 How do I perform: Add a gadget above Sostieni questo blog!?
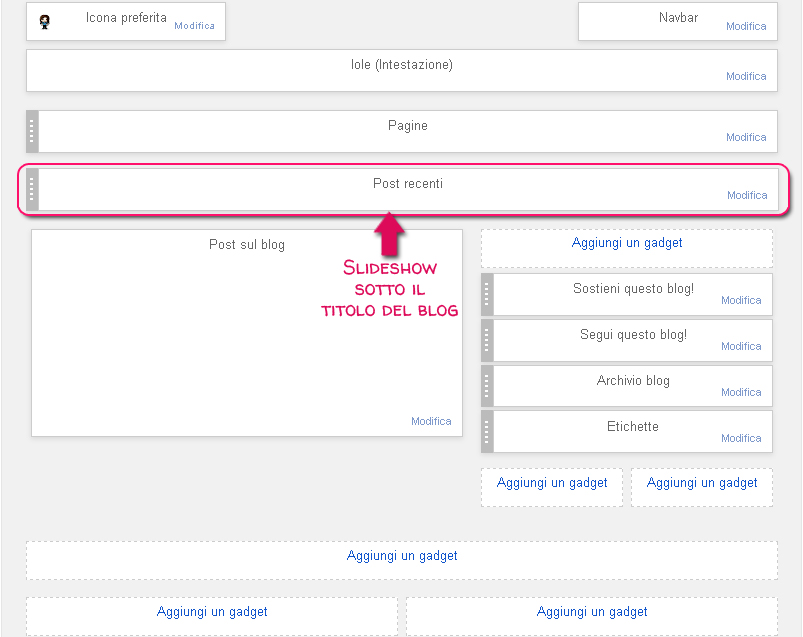tap(627, 243)
